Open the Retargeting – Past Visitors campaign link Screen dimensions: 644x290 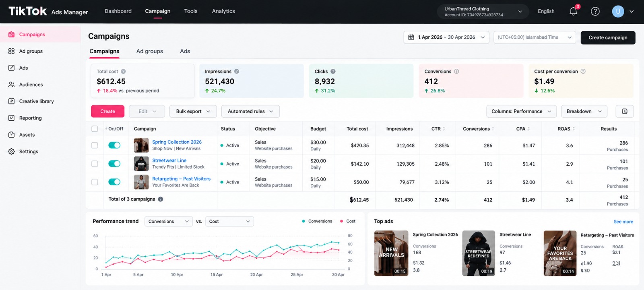pos(181,179)
